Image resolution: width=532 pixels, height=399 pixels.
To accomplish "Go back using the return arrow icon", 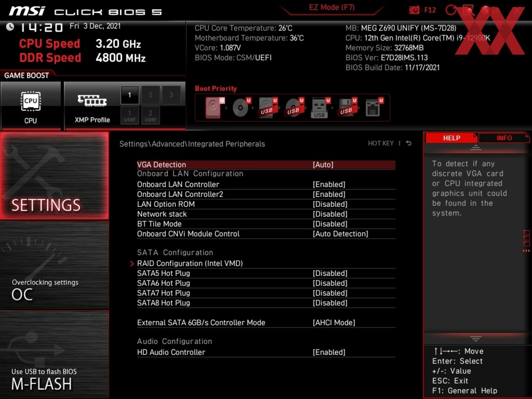I will pyautogui.click(x=408, y=143).
